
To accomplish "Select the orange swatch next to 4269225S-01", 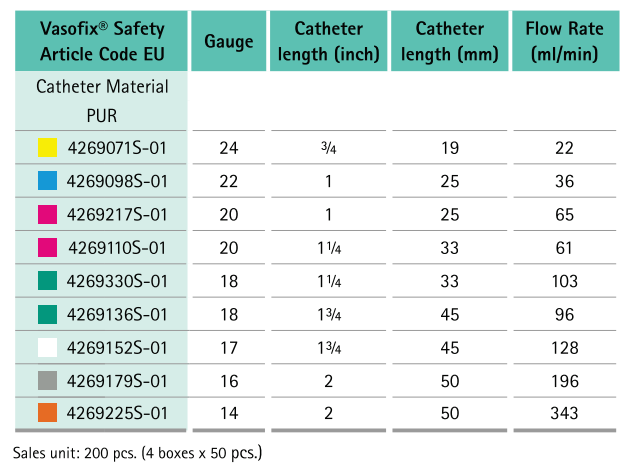I will [46, 412].
